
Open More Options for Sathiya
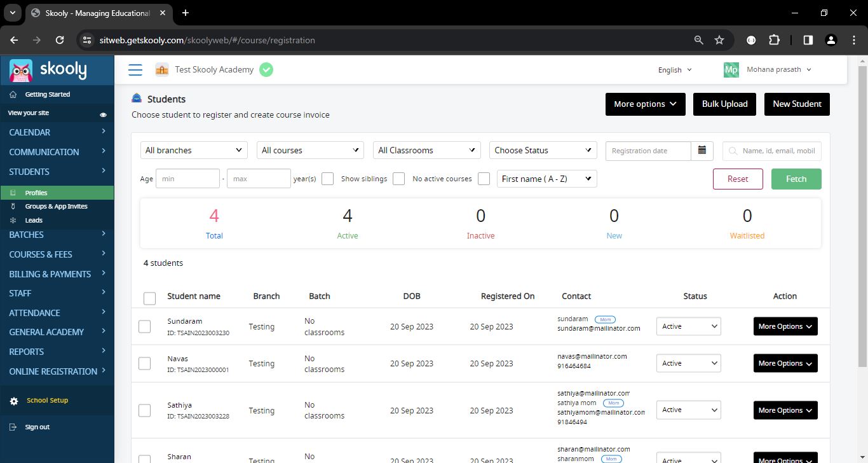pyautogui.click(x=785, y=410)
